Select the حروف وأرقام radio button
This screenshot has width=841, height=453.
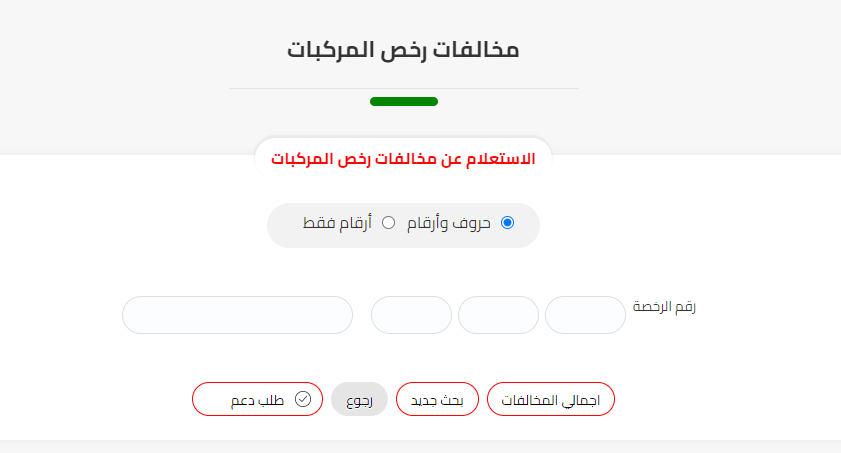tap(507, 223)
